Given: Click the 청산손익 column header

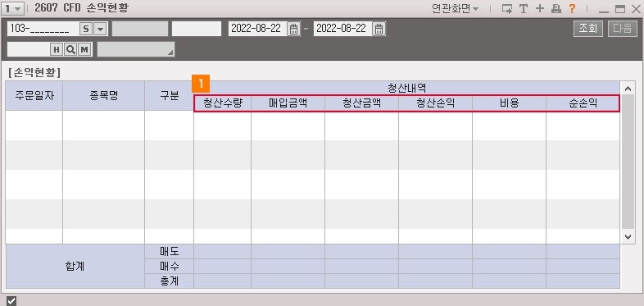Looking at the screenshot, I should [x=435, y=103].
